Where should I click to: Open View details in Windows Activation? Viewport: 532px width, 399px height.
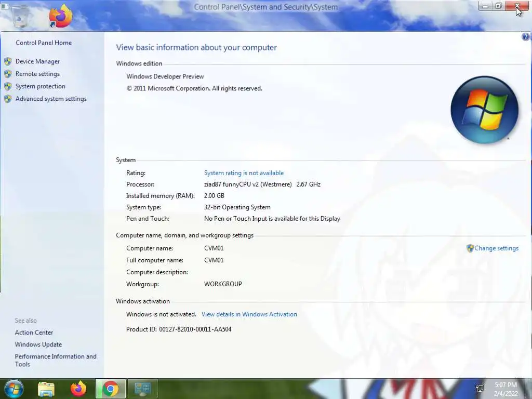click(249, 314)
